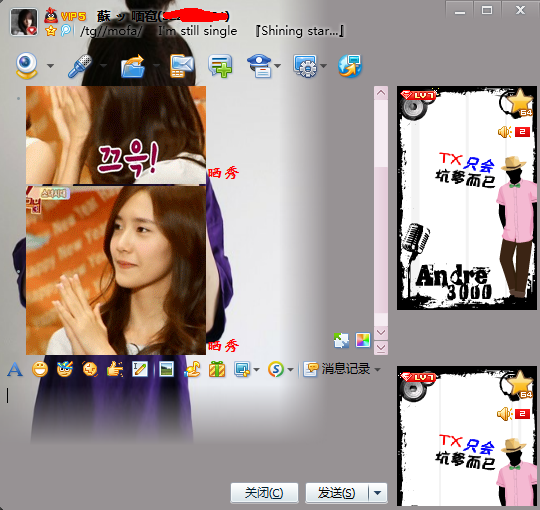The width and height of the screenshot is (540, 510).
Task: Click 发送(S) send button
Action: 336,493
